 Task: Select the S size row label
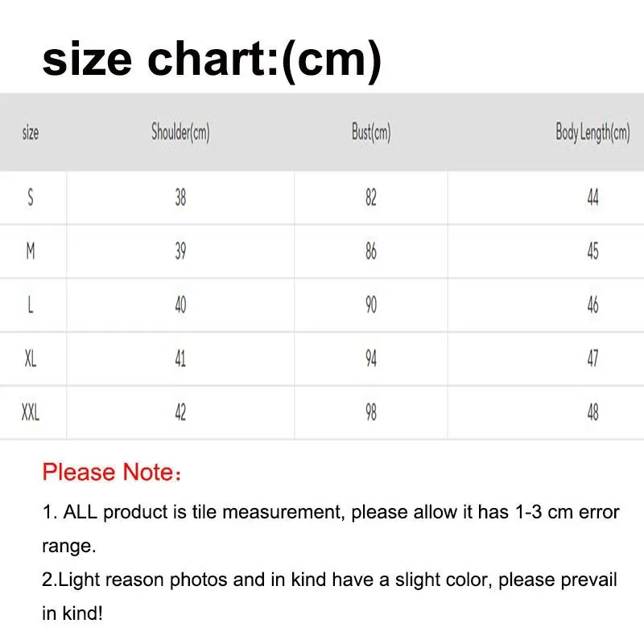point(31,197)
